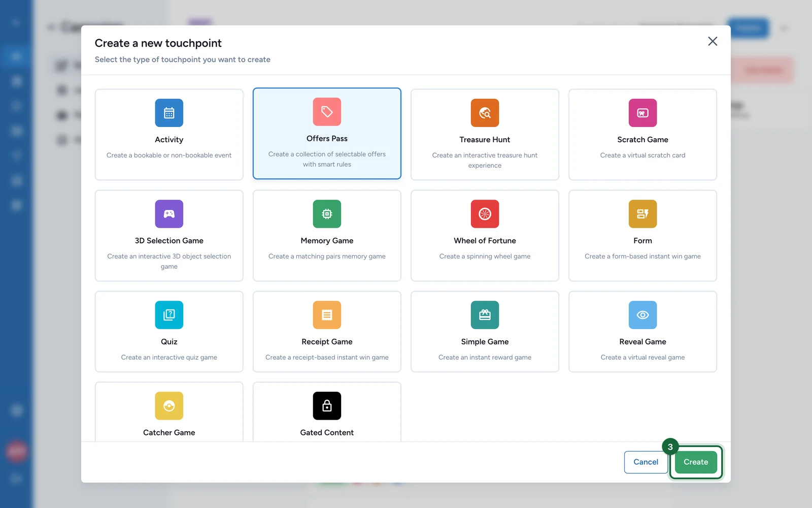The image size is (812, 508).
Task: Select the Simple Game title
Action: pyautogui.click(x=485, y=342)
